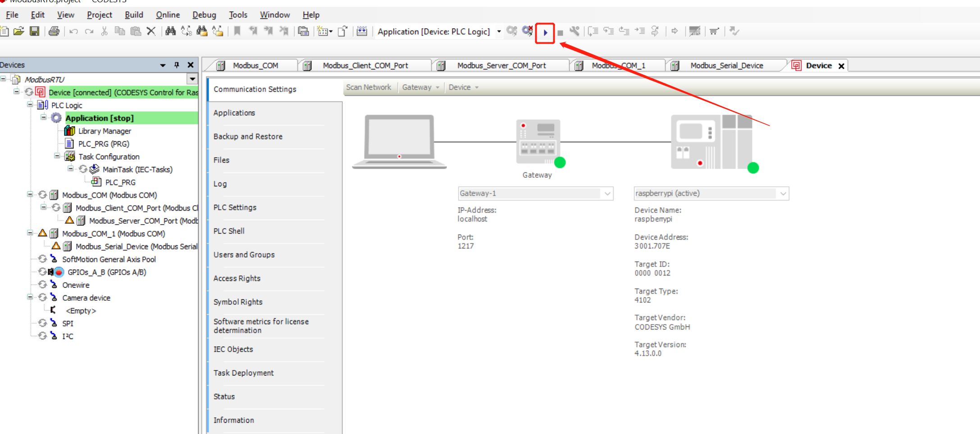Click the Gateway device image
This screenshot has width=980, height=434.
[538, 142]
